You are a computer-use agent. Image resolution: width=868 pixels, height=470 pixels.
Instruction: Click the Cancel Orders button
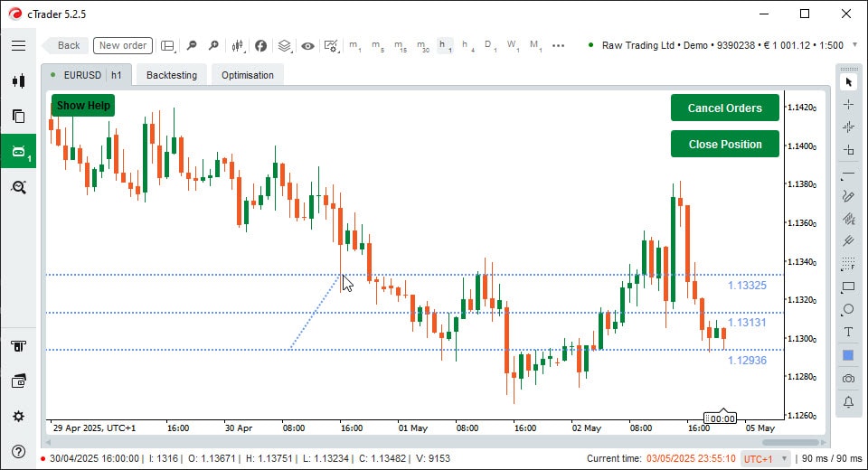(724, 108)
